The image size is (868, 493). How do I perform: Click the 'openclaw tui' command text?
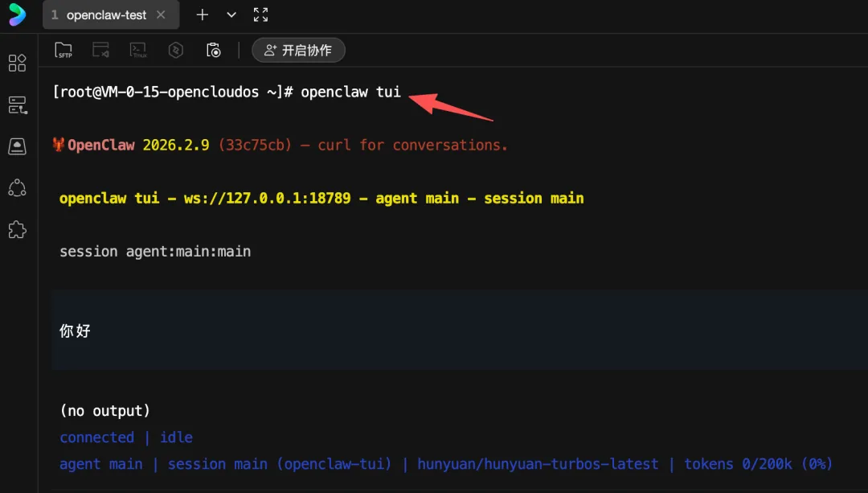pyautogui.click(x=350, y=92)
